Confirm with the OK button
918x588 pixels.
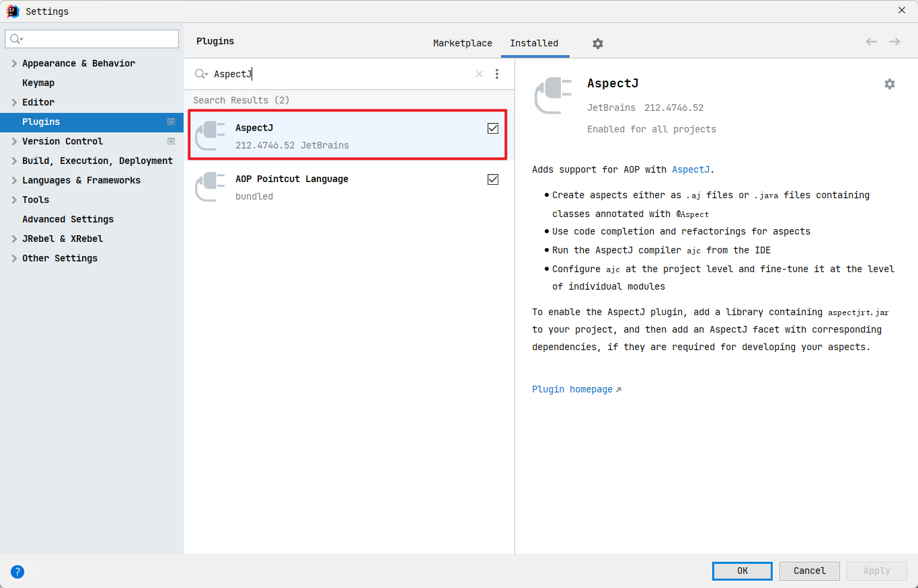742,571
